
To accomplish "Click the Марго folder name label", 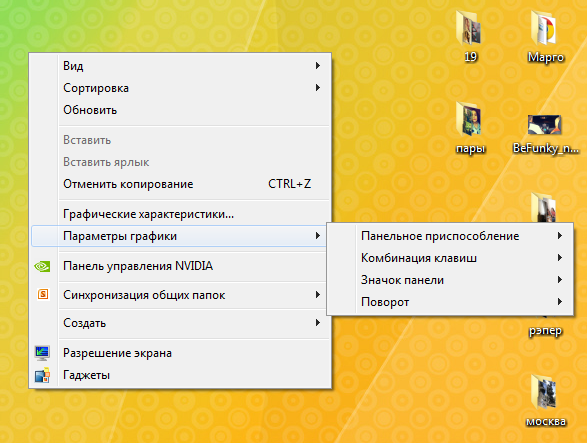I will click(545, 57).
